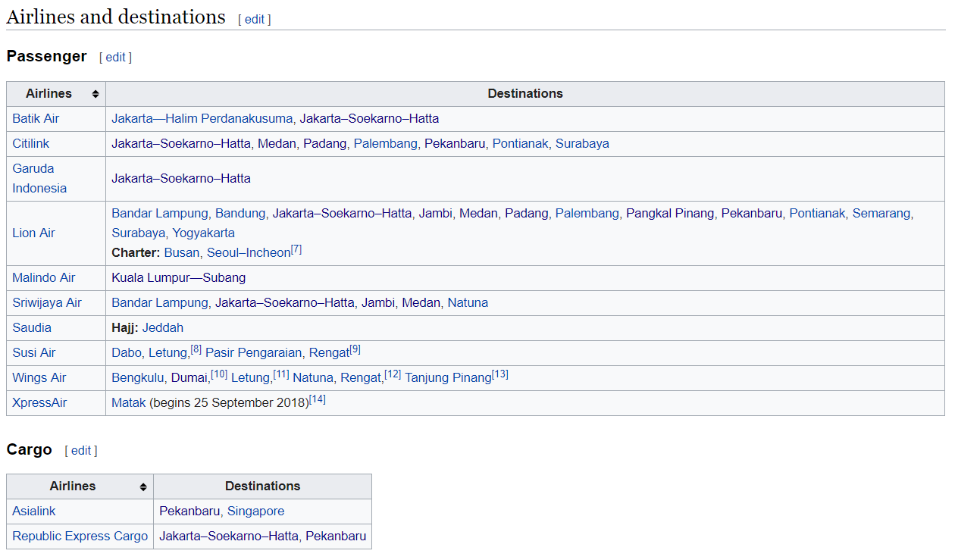Follow Jeddah Hajj destination link
The height and width of the screenshot is (560, 955).
(163, 328)
